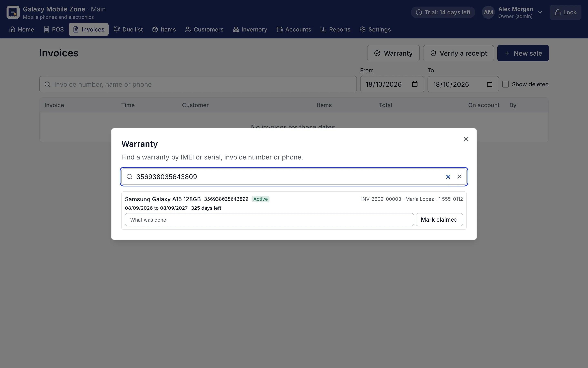This screenshot has width=588, height=368.
Task: Click the invoice search field
Action: tap(198, 84)
